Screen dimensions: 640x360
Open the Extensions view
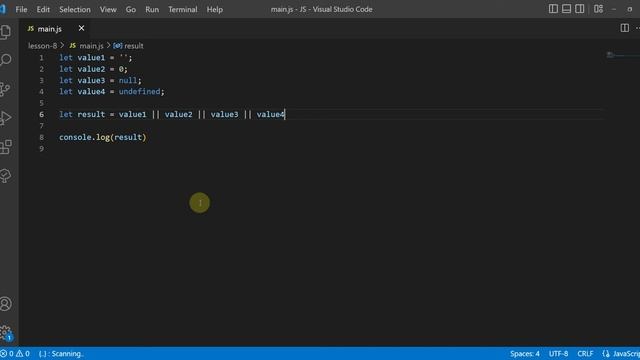coord(6,147)
